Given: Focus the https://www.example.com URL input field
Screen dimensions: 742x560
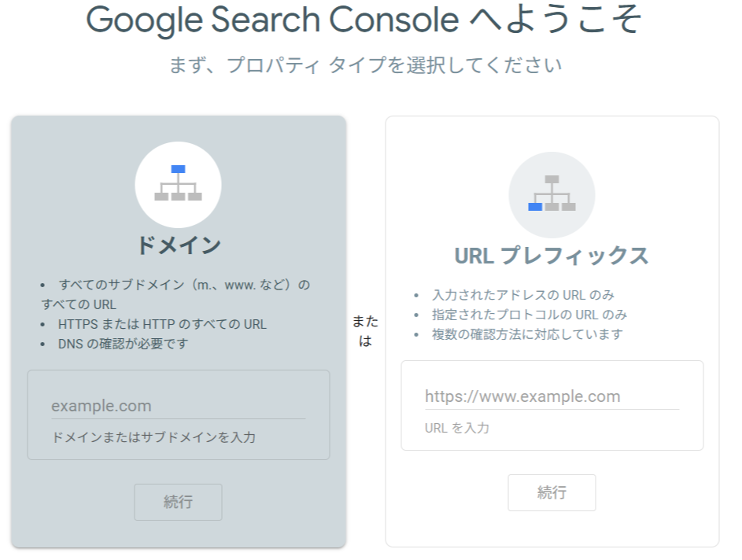Looking at the screenshot, I should 552,396.
